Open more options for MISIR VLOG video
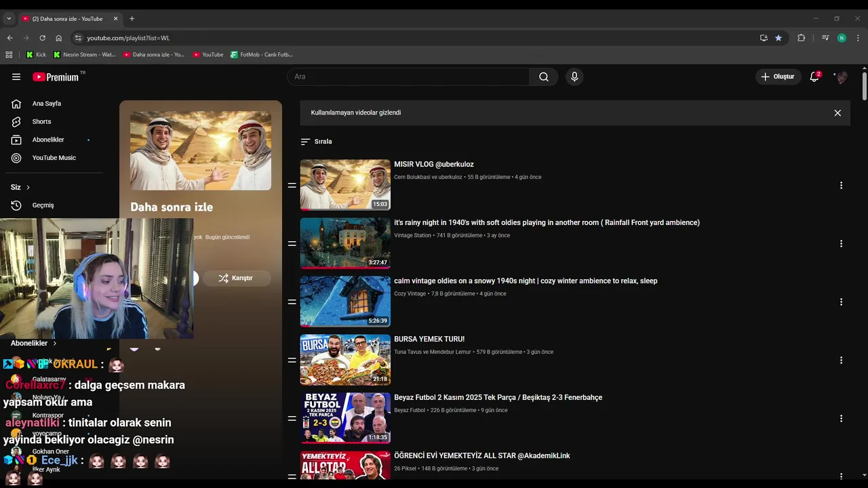Screen dimensions: 868x488 pos(841,185)
